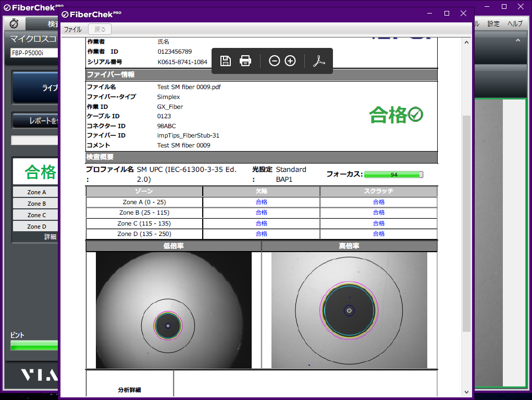Click the cable ID value '0123'
Viewport: 532px width, 400px height.
tap(164, 116)
